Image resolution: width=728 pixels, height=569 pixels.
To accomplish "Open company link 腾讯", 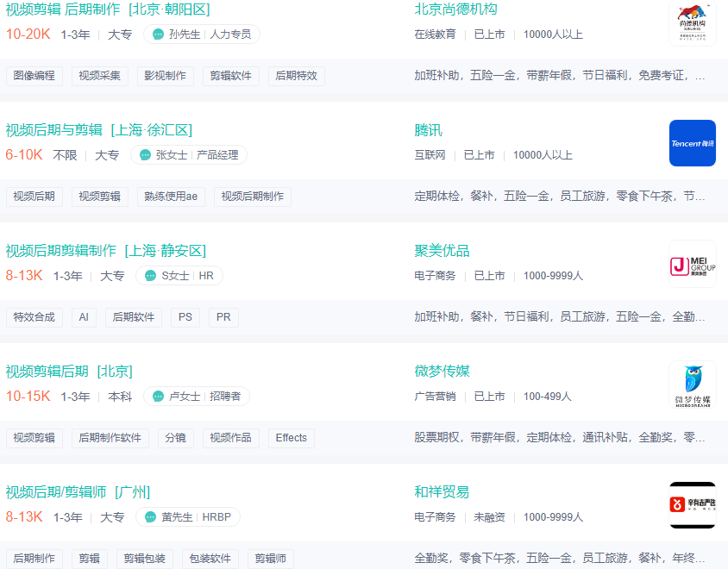I will 428,130.
